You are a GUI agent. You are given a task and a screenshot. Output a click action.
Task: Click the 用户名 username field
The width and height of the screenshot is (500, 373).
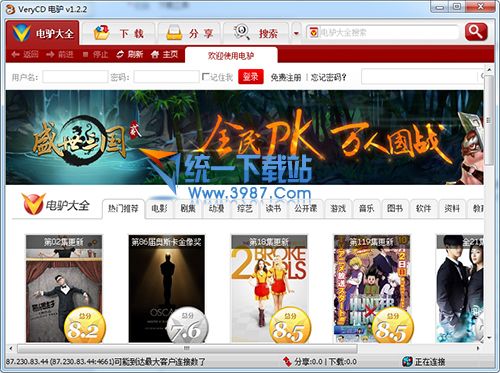click(75, 77)
